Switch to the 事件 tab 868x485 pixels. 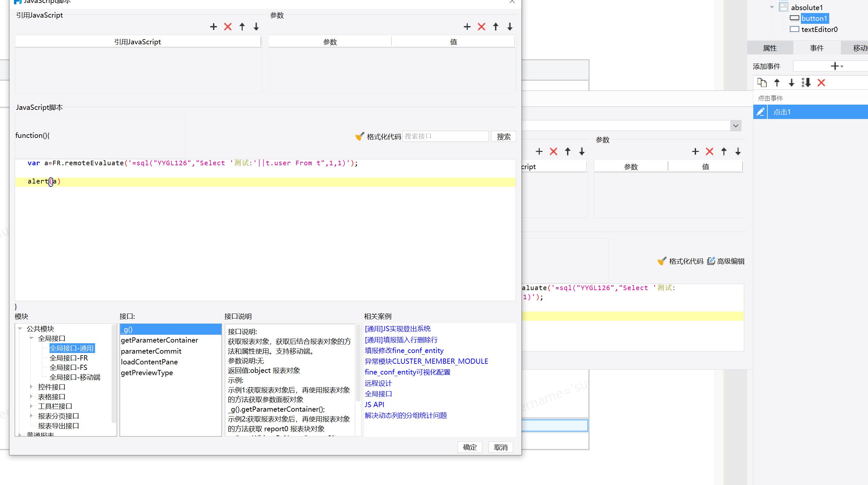(x=817, y=48)
